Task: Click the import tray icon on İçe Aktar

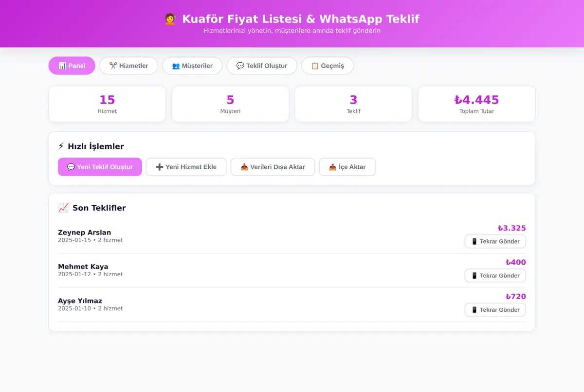Action: [x=332, y=167]
